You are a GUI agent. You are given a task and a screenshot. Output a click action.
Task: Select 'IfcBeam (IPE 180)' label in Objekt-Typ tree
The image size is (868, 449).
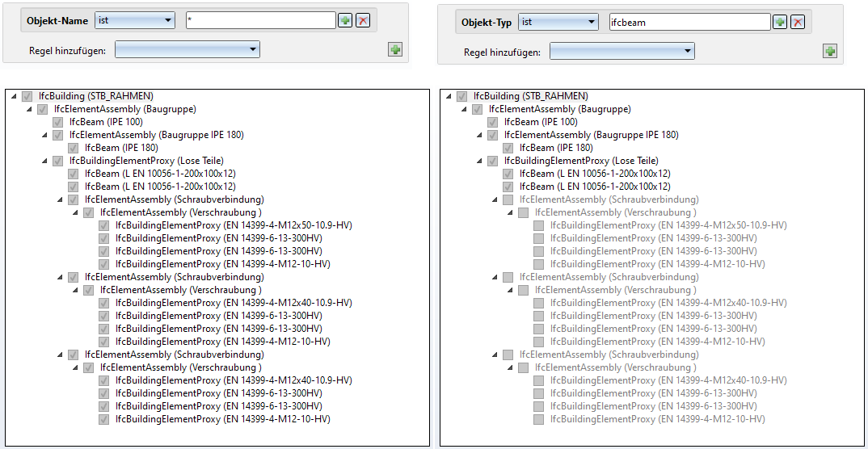point(556,149)
